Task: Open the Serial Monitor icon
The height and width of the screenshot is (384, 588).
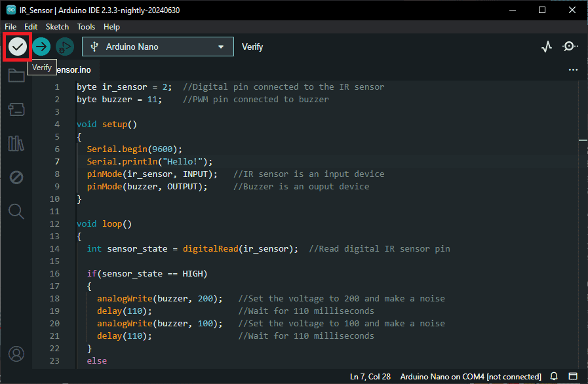Action: (570, 46)
